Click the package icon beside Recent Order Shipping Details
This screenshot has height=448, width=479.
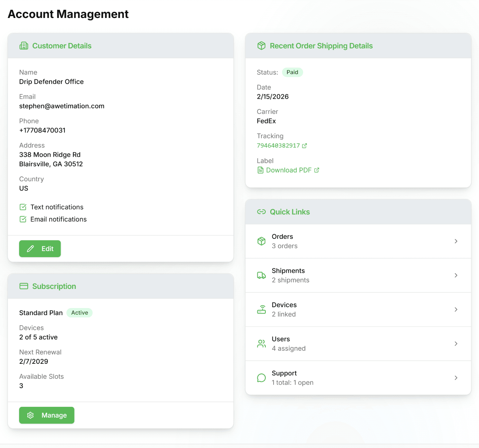(x=262, y=46)
